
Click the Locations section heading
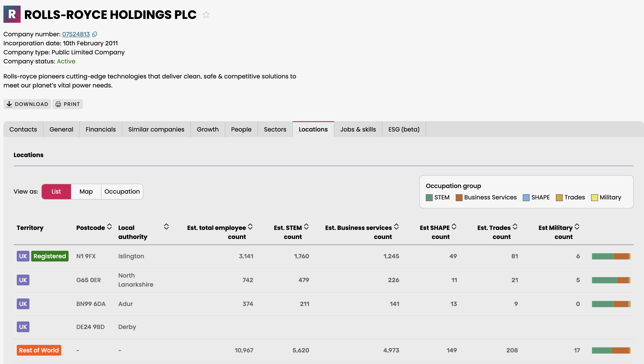(x=29, y=155)
